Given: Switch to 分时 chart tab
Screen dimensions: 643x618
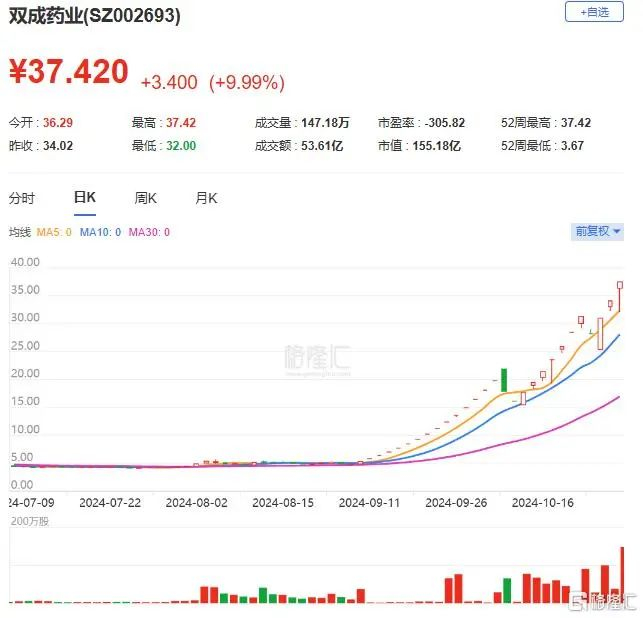Looking at the screenshot, I should point(22,198).
